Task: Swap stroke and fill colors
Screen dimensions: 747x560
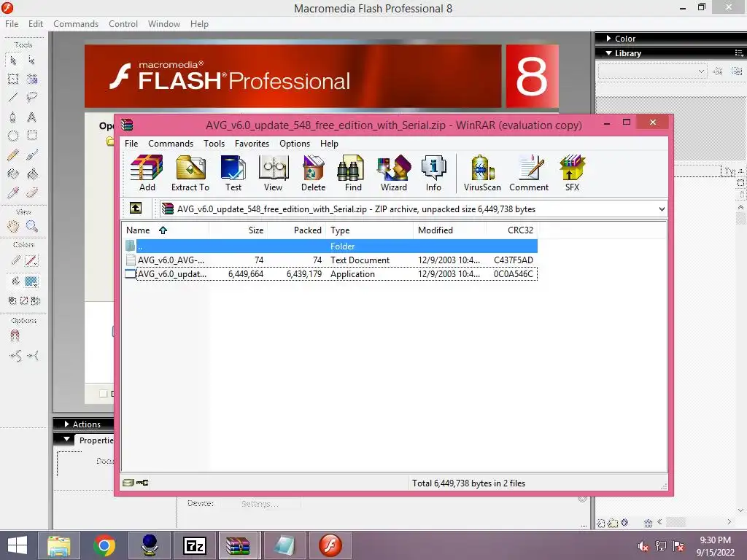Action: (x=36, y=300)
